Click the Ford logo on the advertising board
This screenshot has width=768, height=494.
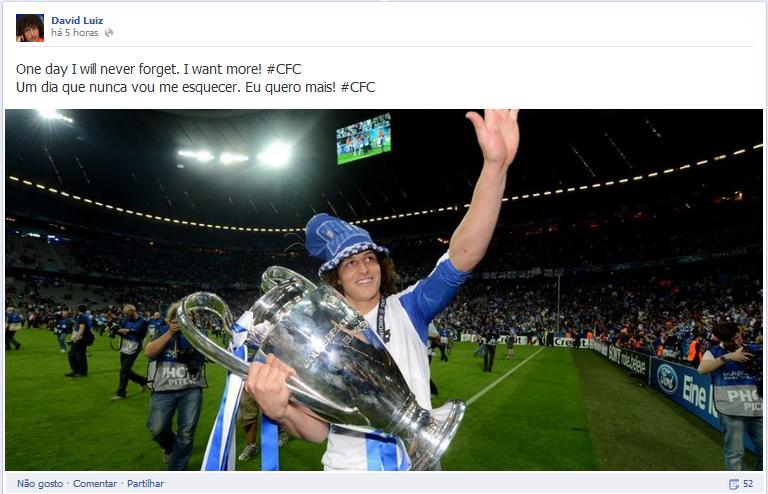pos(667,379)
